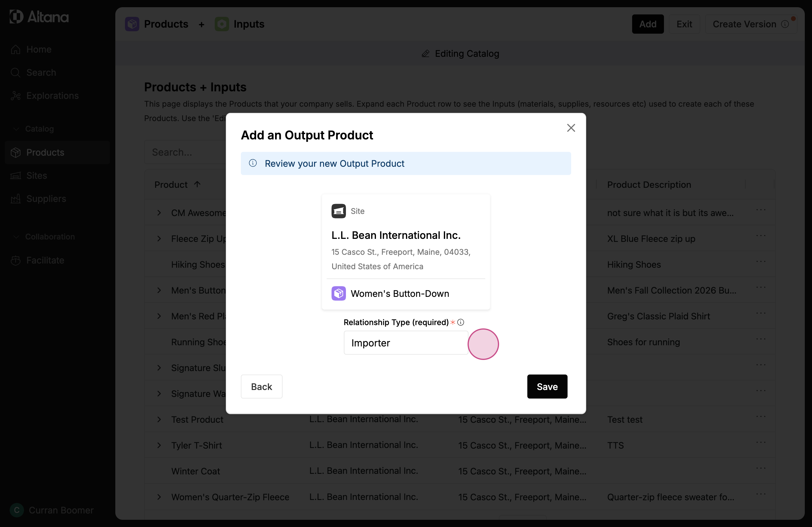The image size is (812, 527).
Task: Click the Winter Coat product name
Action: pos(195,471)
